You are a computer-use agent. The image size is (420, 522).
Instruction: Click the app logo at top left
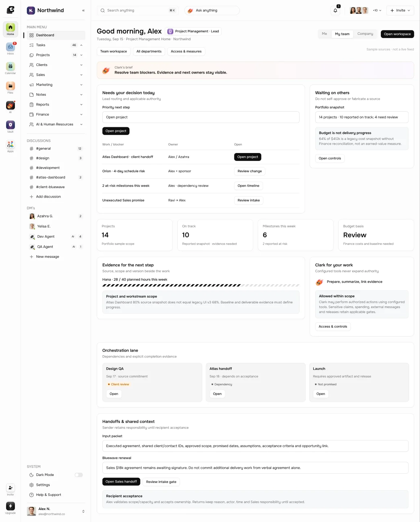pos(11,10)
